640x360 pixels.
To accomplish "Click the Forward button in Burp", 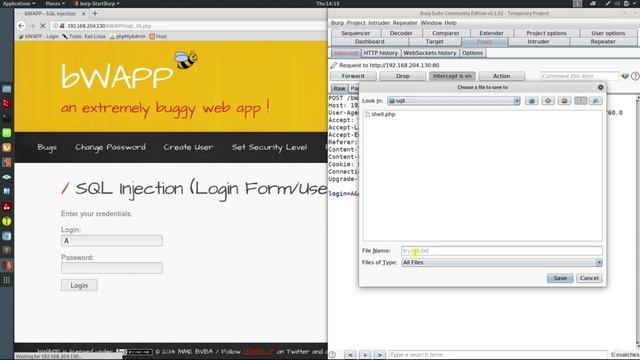I will pyautogui.click(x=353, y=76).
